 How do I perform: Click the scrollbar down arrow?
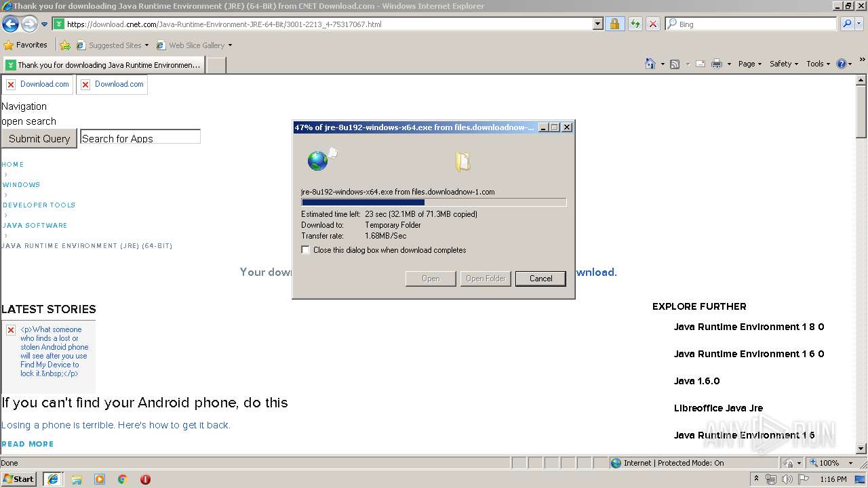pos(861,449)
